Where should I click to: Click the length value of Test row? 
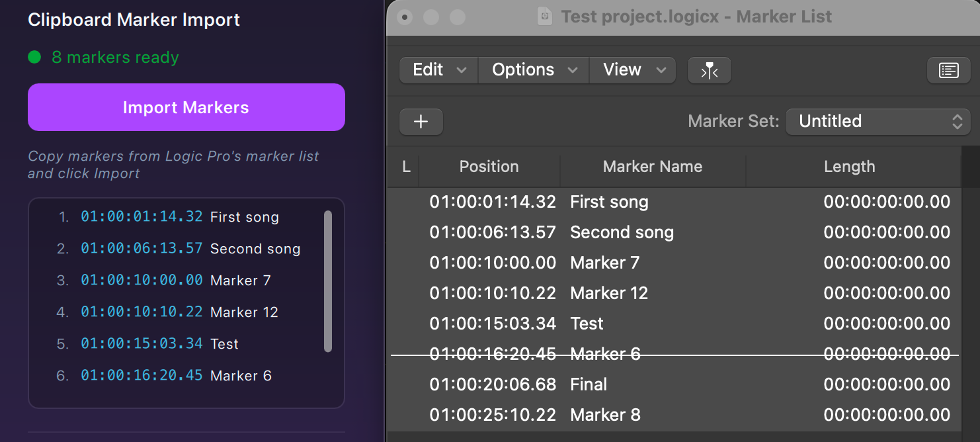click(x=887, y=324)
